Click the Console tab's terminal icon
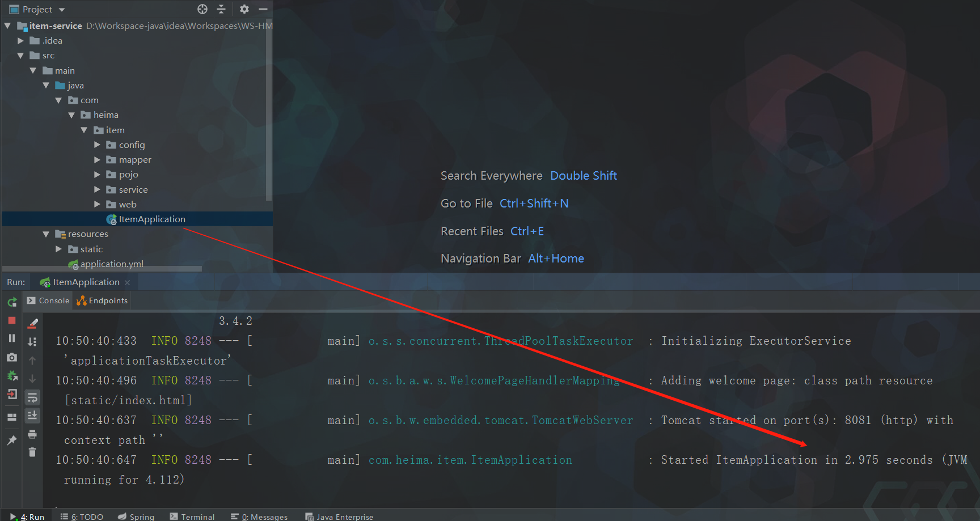 (31, 300)
